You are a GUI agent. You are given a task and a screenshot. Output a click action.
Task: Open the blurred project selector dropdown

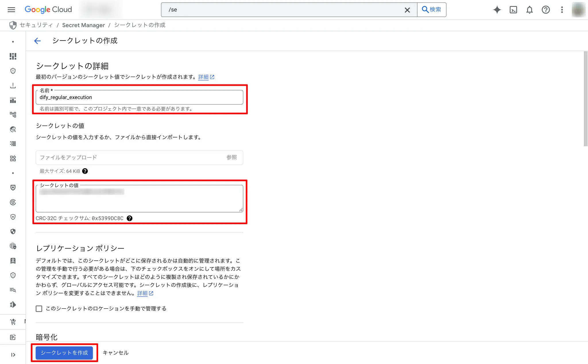[x=101, y=10]
